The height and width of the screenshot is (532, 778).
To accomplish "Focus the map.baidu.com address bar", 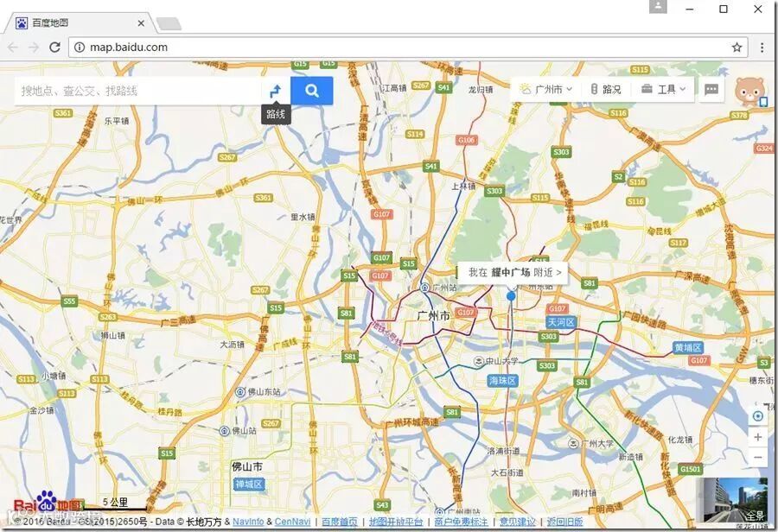I will coord(407,47).
